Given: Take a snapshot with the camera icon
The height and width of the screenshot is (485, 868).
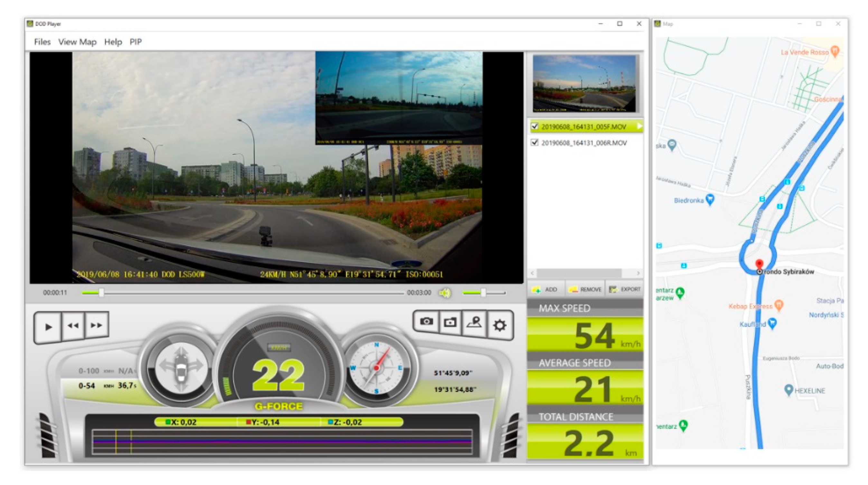Looking at the screenshot, I should pyautogui.click(x=426, y=322).
